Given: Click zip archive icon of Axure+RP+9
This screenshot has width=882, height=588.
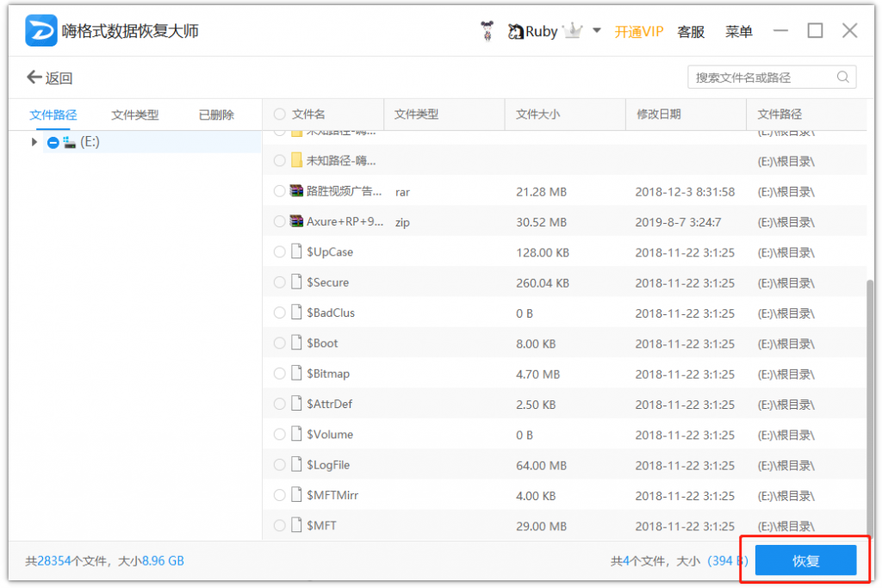Looking at the screenshot, I should pyautogui.click(x=296, y=221).
